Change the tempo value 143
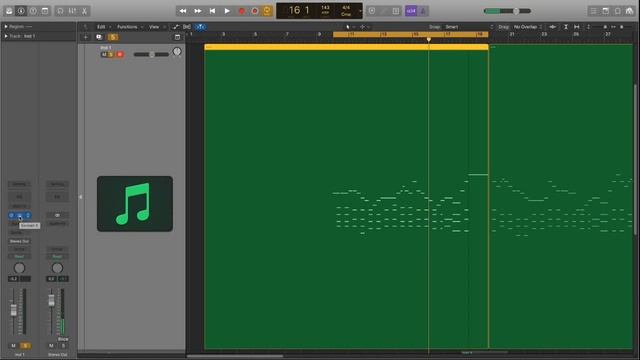The height and width of the screenshot is (360, 640). pyautogui.click(x=325, y=8)
